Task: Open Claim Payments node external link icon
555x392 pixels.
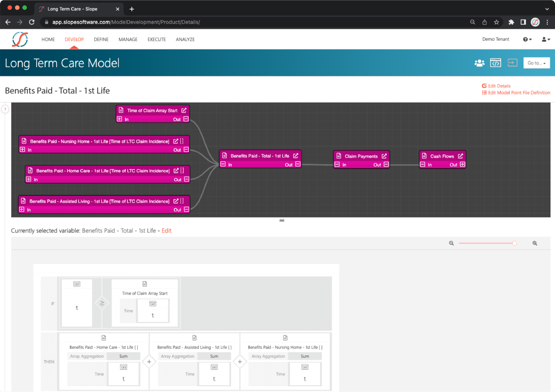Action: tap(384, 156)
